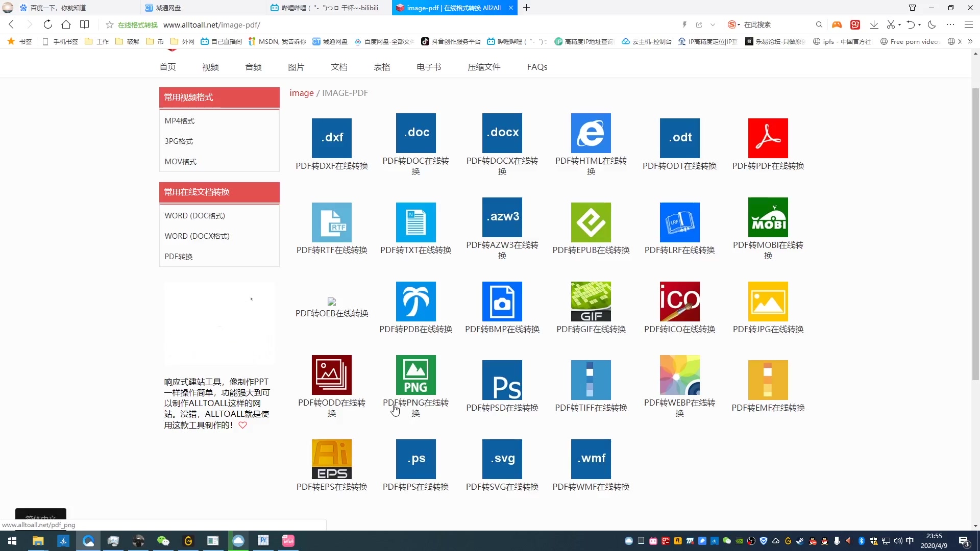This screenshot has width=980, height=551.
Task: Open the PDF to RTF converter icon
Action: coord(332,222)
